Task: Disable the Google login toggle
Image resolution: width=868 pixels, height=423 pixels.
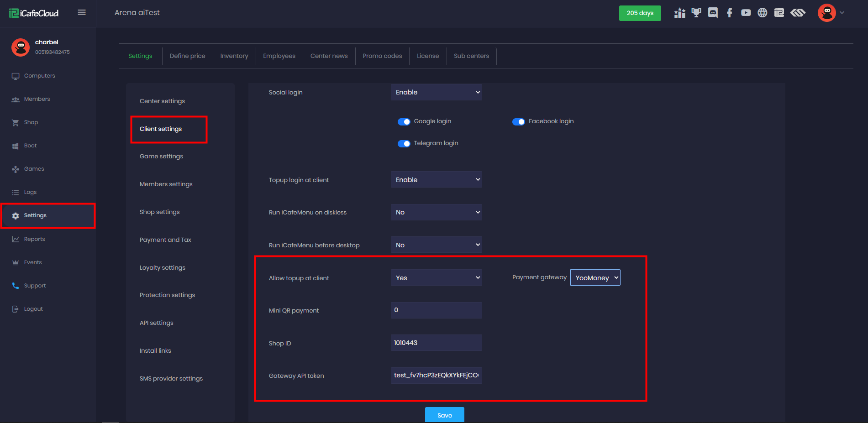Action: point(404,122)
